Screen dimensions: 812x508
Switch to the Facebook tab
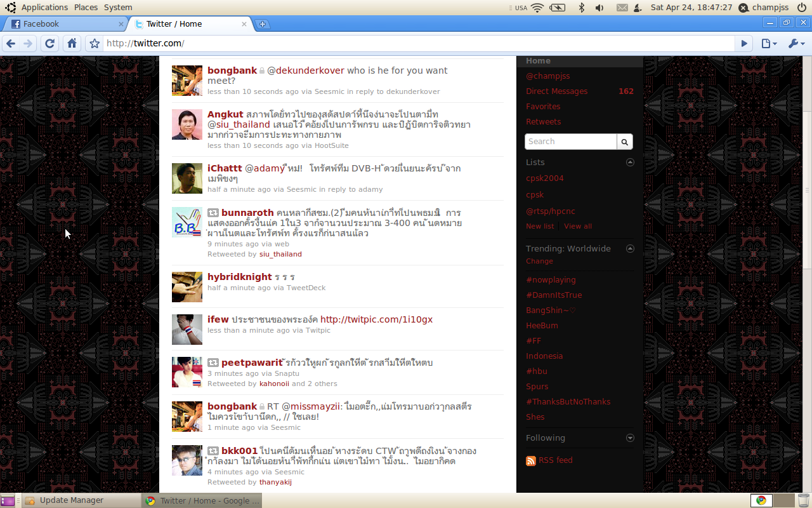tap(65, 24)
